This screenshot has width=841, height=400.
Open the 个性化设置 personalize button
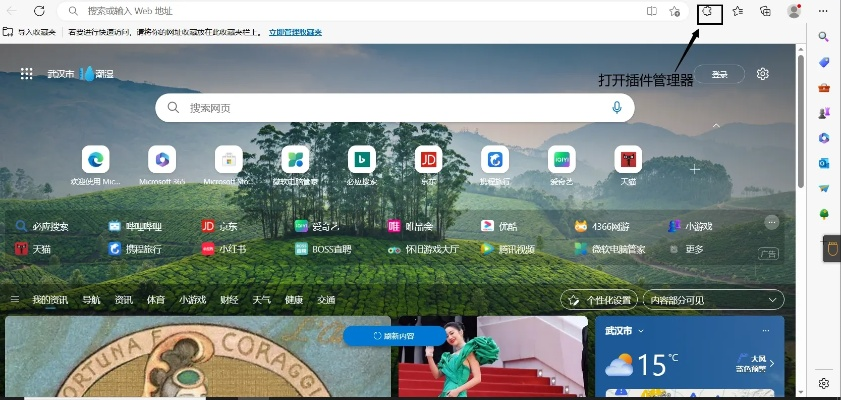tap(599, 300)
